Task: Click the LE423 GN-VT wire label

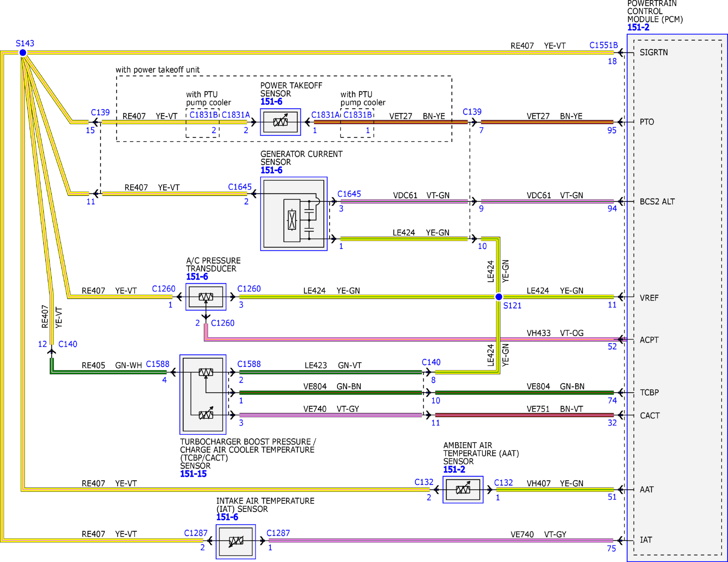Action: [x=333, y=365]
